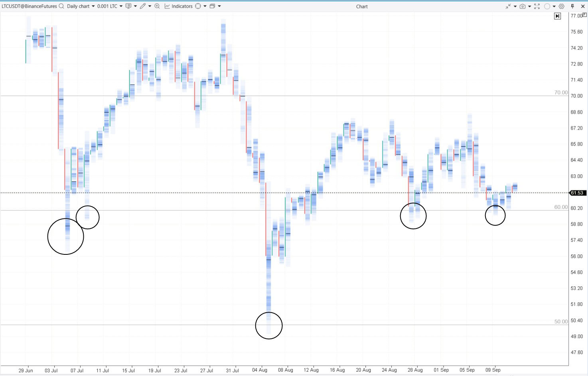
Task: Click the crosshair target icon
Action: (198, 6)
